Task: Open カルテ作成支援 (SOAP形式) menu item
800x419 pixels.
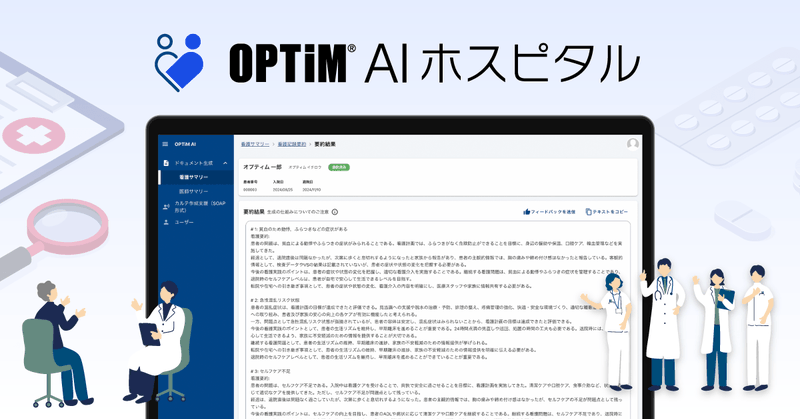Action: point(200,206)
